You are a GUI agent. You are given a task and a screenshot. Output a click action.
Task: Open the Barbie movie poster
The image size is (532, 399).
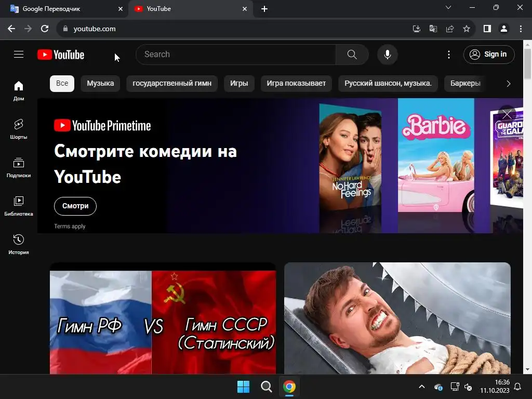tap(436, 155)
